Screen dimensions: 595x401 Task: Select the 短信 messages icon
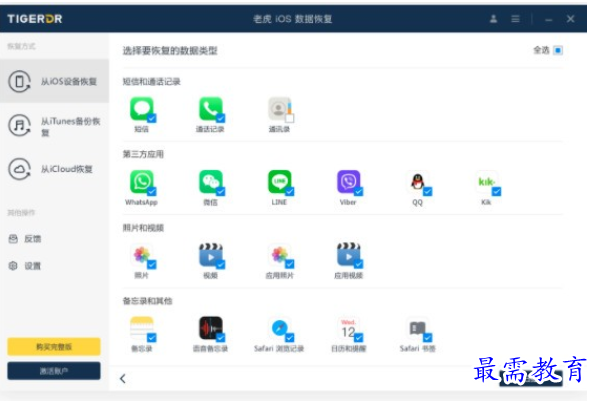[x=142, y=109]
